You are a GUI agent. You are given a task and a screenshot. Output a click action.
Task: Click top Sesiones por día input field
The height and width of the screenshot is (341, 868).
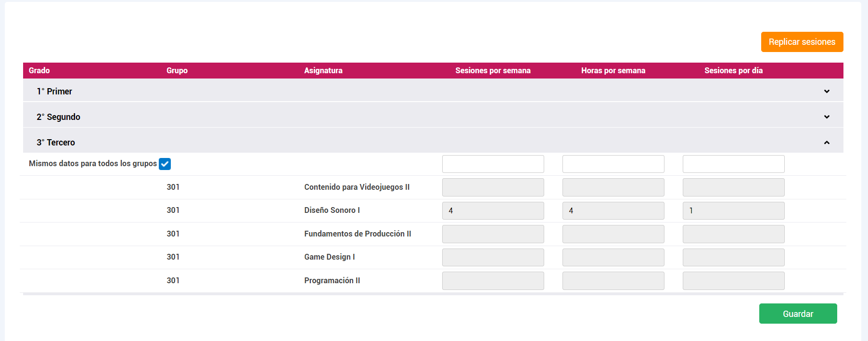coord(733,164)
